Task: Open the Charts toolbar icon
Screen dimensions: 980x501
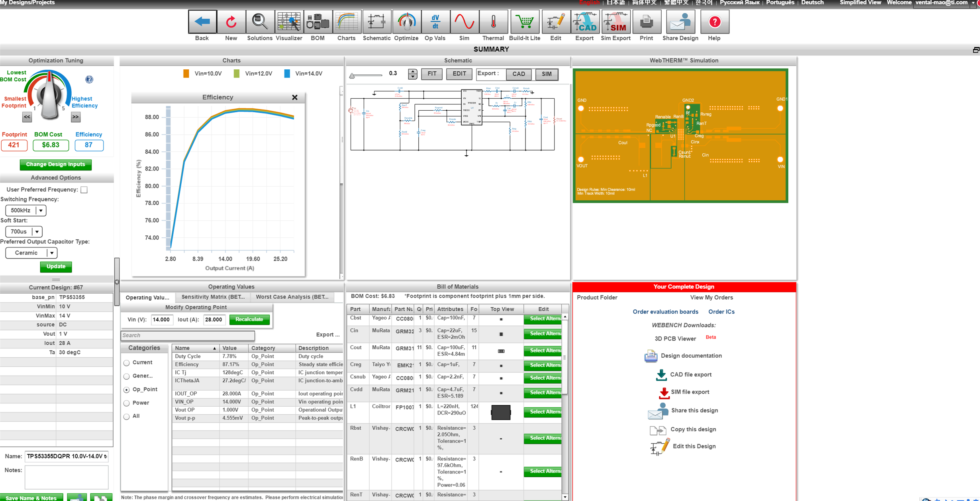Action: [347, 22]
